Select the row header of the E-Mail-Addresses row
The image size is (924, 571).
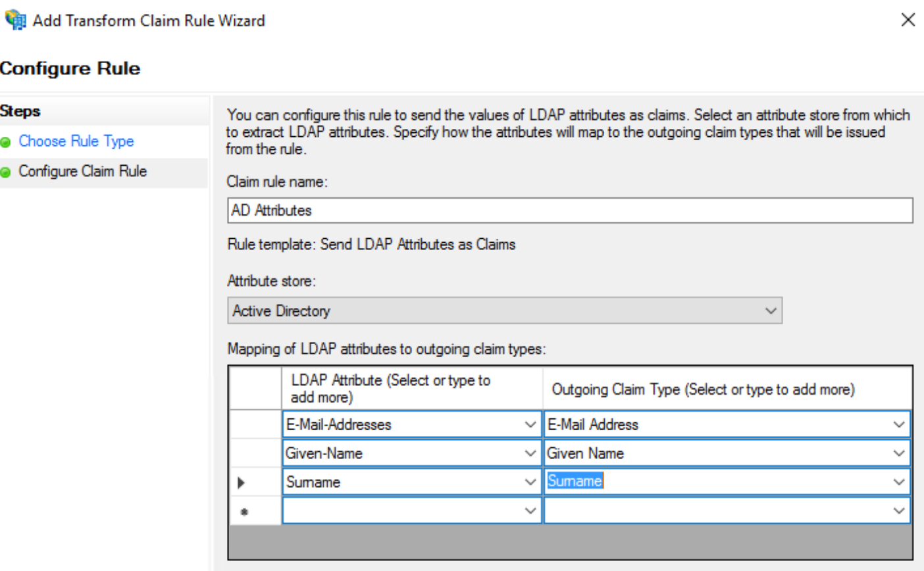point(255,424)
